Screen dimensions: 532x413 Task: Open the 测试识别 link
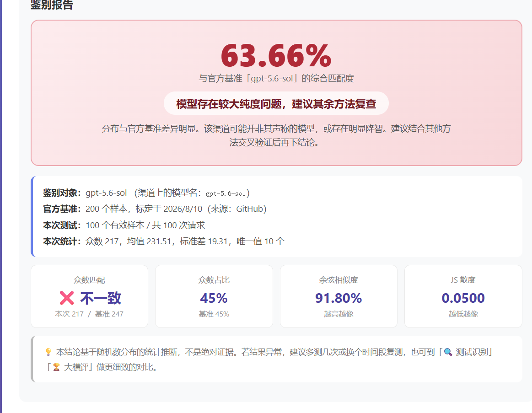(472, 352)
